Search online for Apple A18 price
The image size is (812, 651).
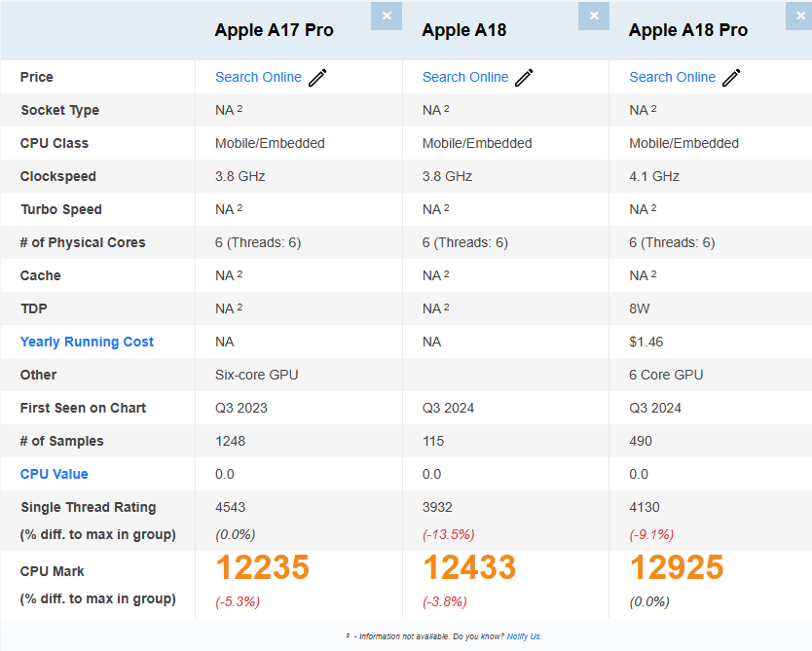[x=465, y=77]
